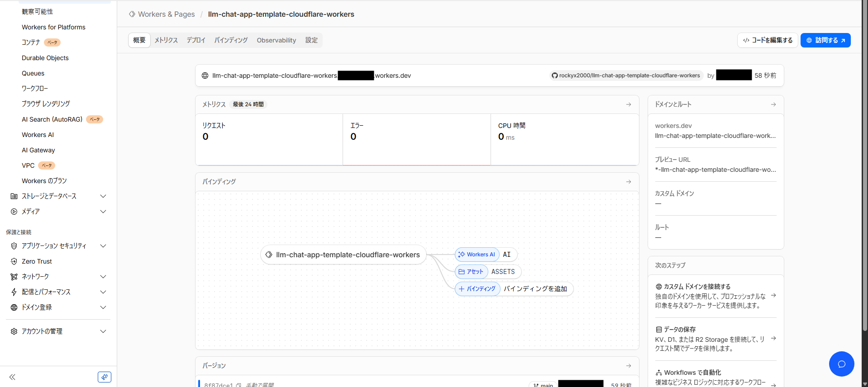The height and width of the screenshot is (387, 868).
Task: Click Zero Trust sidebar icon
Action: 14,261
